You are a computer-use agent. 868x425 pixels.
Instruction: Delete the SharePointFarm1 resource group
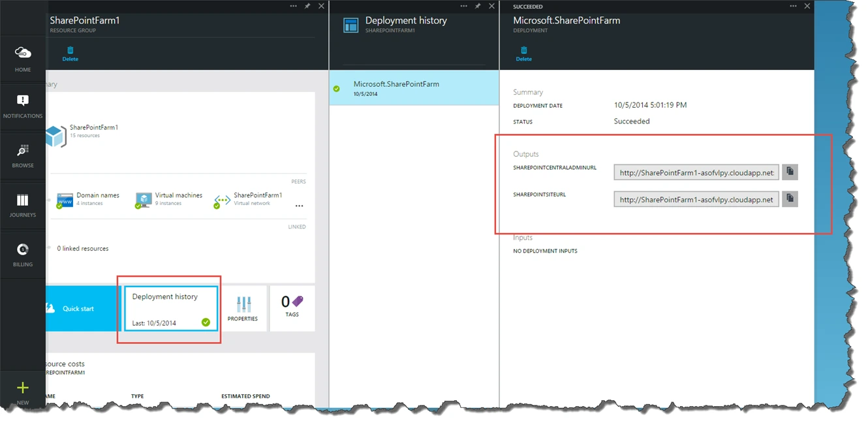pos(70,54)
